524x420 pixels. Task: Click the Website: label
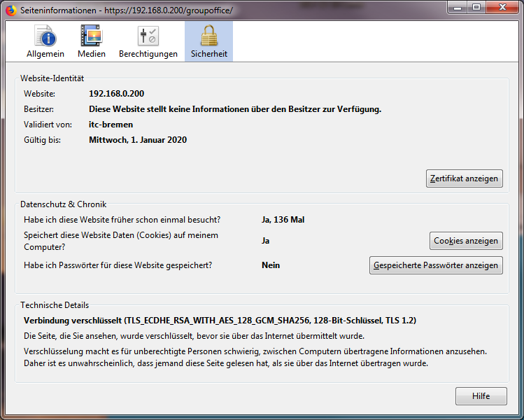[x=39, y=94]
